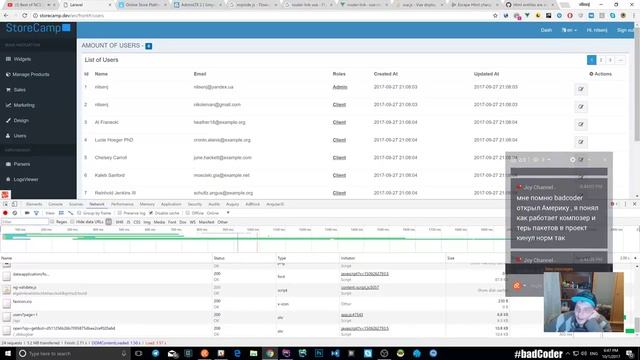The image size is (640, 360).
Task: Click the network Filter input
Action: click(x=24, y=222)
